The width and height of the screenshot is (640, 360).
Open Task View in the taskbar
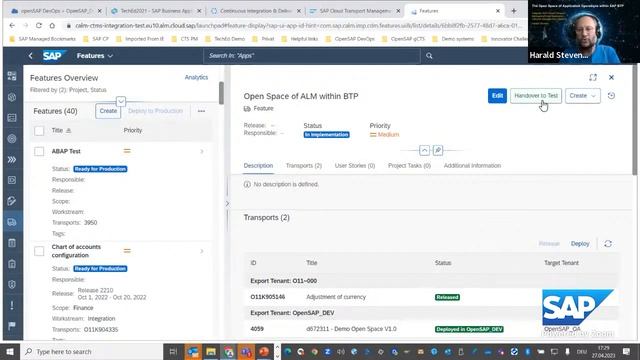pyautogui.click(x=173, y=351)
